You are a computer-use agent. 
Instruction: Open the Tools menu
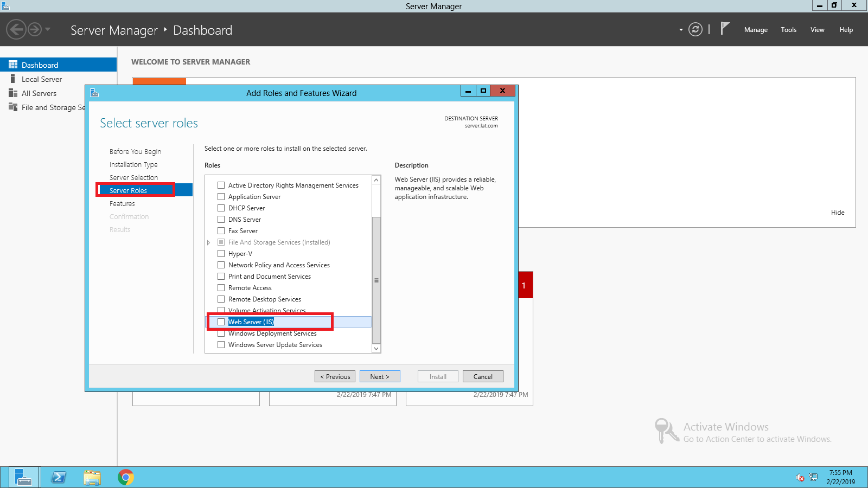[788, 30]
